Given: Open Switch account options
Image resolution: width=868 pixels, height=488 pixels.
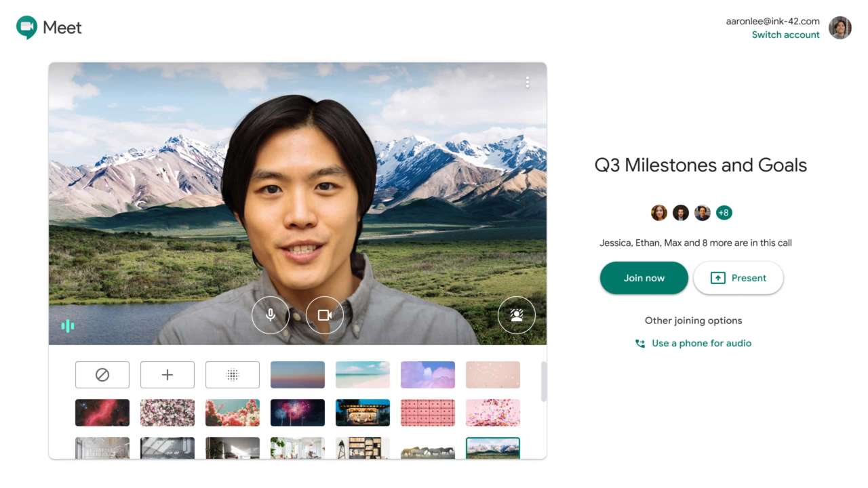Looking at the screenshot, I should [785, 34].
